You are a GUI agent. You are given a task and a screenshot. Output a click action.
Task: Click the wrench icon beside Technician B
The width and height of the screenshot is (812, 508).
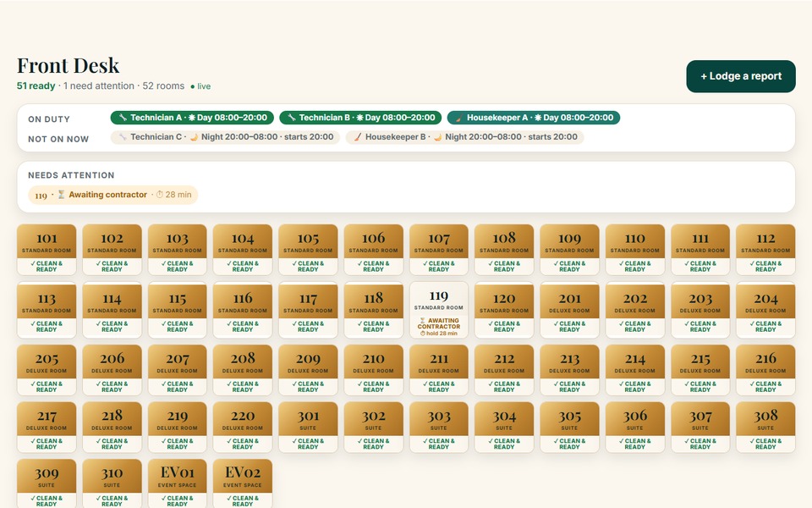pyautogui.click(x=292, y=118)
